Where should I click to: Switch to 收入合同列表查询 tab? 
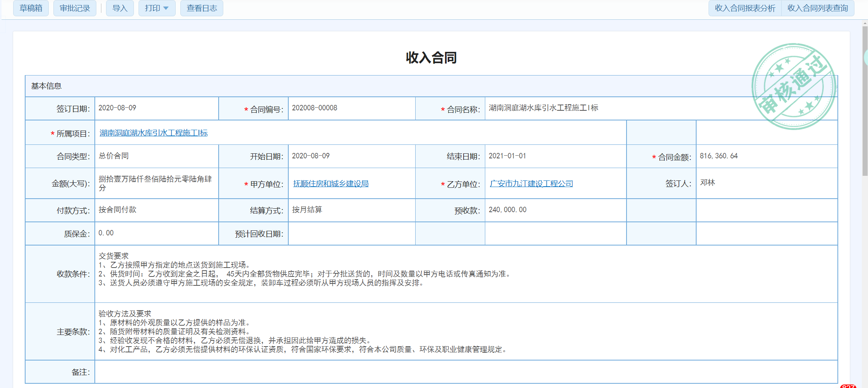tap(818, 8)
